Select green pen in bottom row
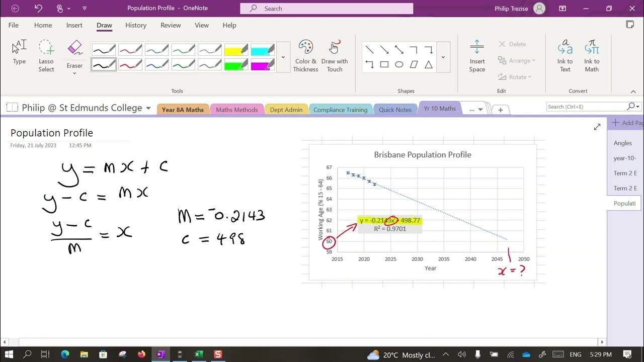 coord(183,64)
